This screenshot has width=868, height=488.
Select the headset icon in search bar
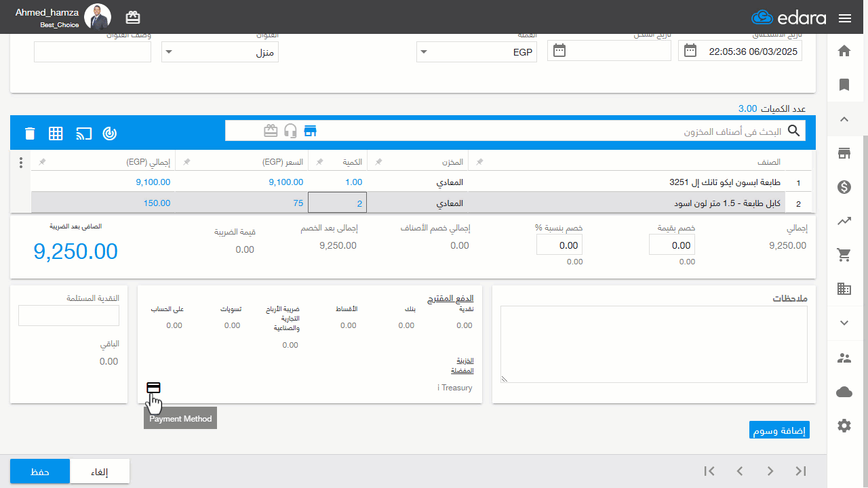[x=291, y=131]
